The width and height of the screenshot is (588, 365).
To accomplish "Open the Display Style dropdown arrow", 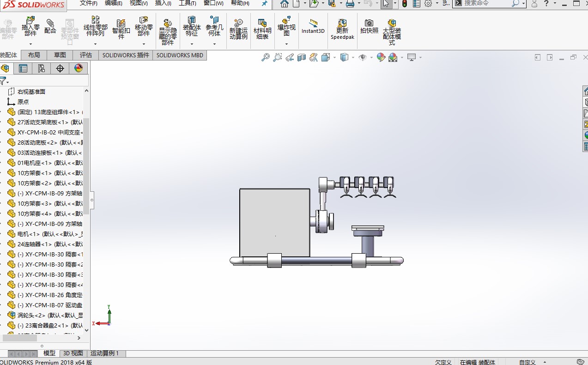I will (x=353, y=57).
